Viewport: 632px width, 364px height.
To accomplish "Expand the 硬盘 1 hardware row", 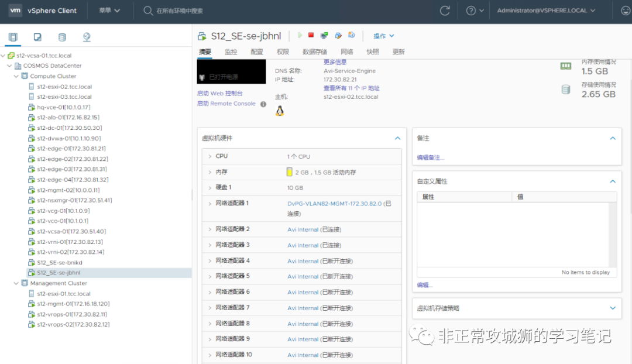I will 209,188.
